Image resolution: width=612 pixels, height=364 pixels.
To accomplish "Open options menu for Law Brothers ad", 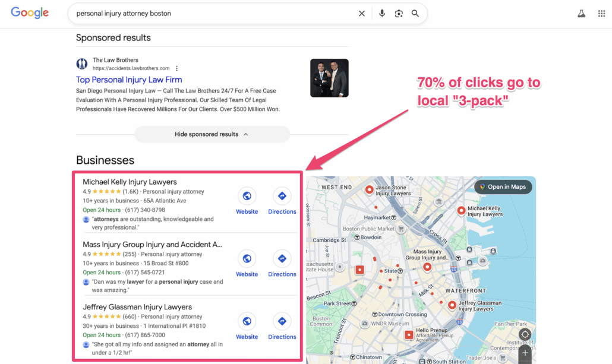I will 177,69.
